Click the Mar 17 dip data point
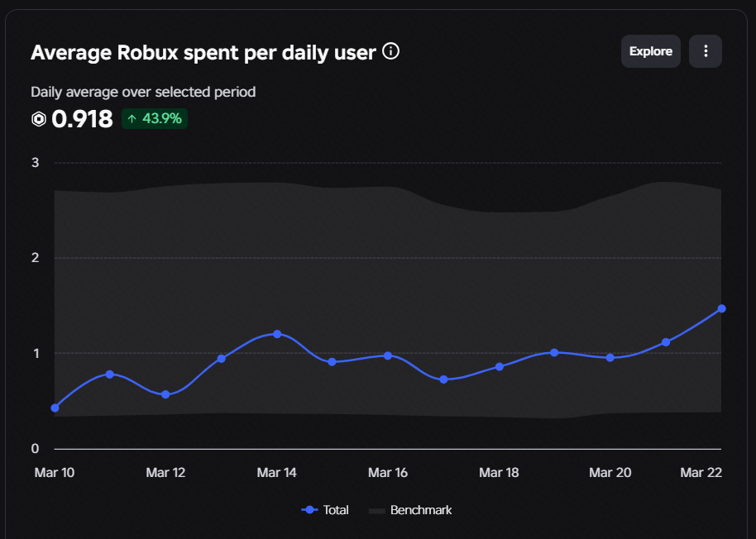 point(443,379)
